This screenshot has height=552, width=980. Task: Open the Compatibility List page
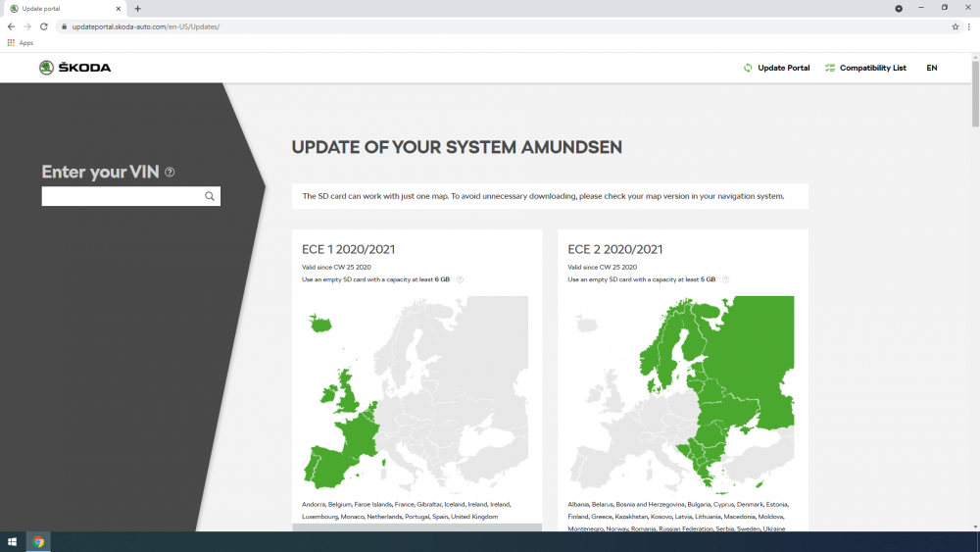(x=865, y=68)
